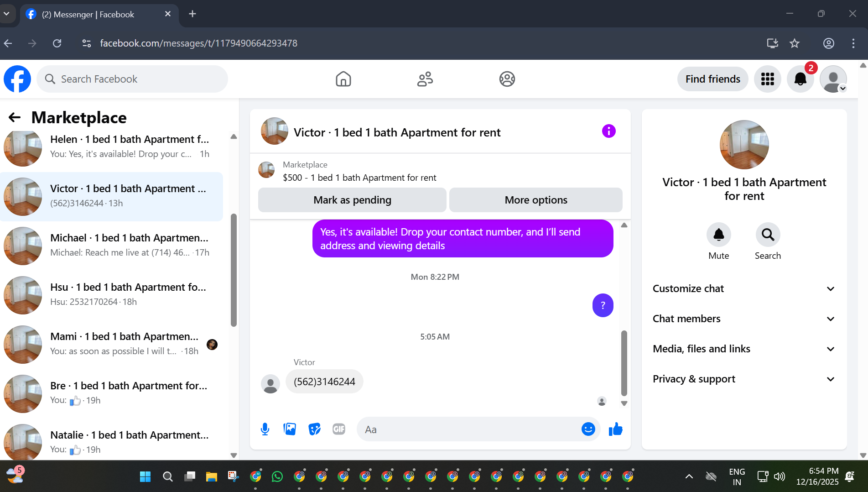This screenshot has height=492, width=868.
Task: Open the $500 Marketplace listing link
Action: (359, 178)
